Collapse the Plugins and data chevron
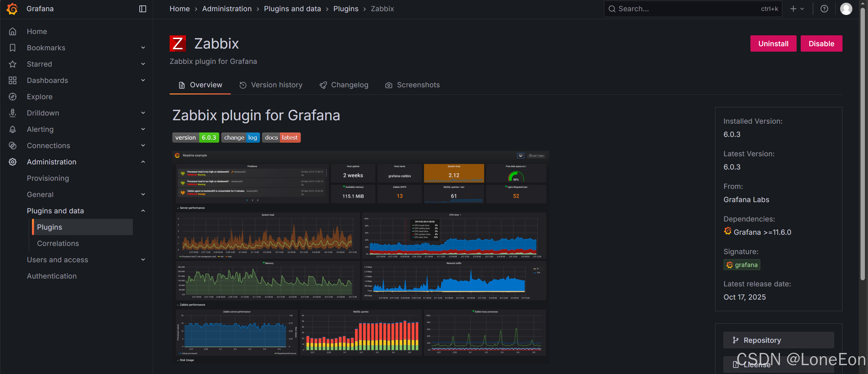 tap(143, 211)
